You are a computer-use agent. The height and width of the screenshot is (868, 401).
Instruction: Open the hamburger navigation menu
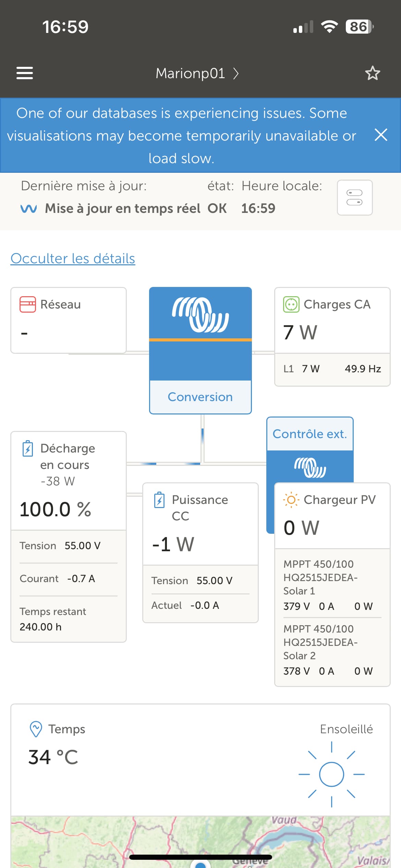[x=25, y=73]
